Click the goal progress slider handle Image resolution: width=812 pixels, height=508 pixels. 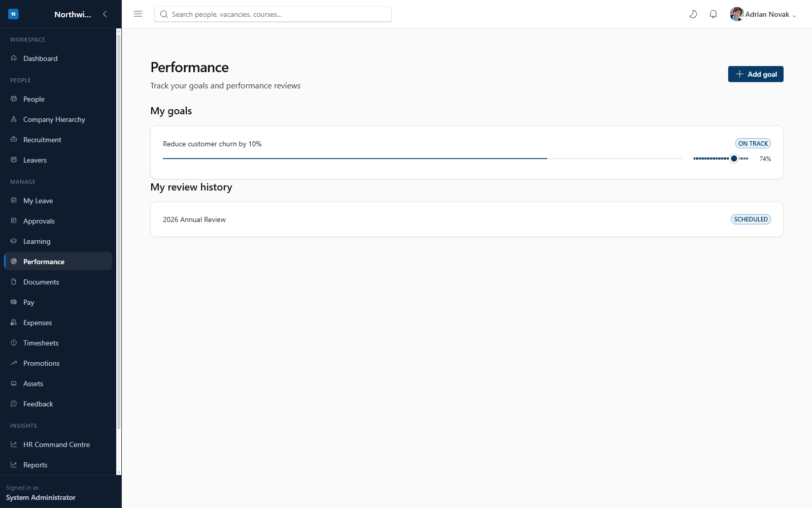coord(734,158)
